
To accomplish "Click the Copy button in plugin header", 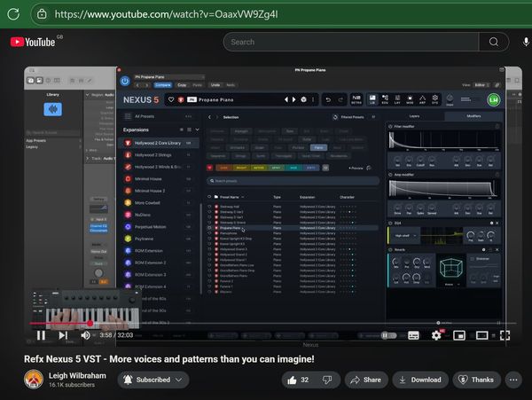I will 182,85.
